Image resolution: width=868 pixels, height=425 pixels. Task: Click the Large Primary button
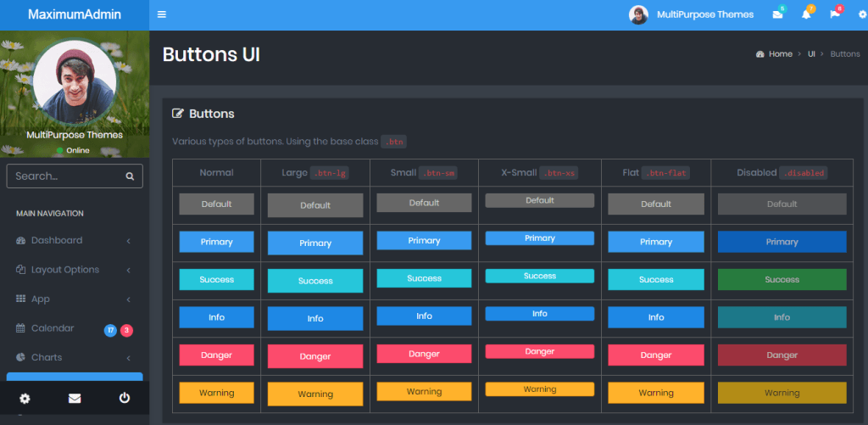point(315,243)
